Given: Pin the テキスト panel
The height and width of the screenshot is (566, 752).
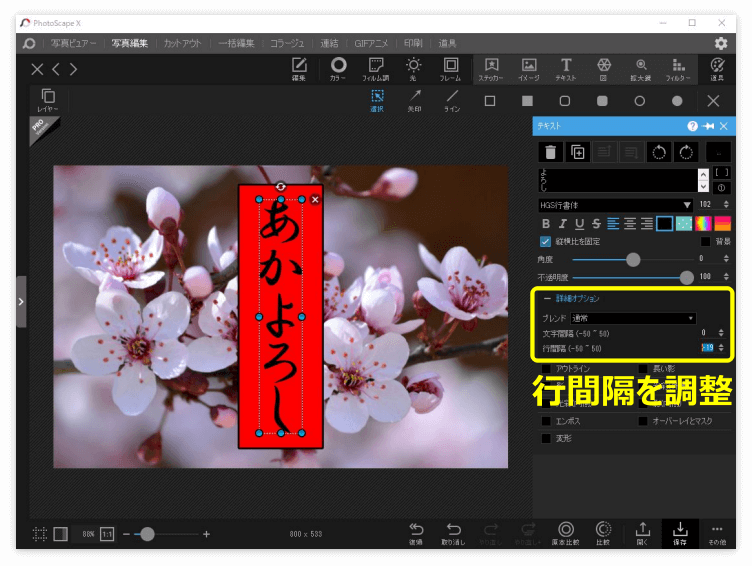Looking at the screenshot, I should pos(708,126).
